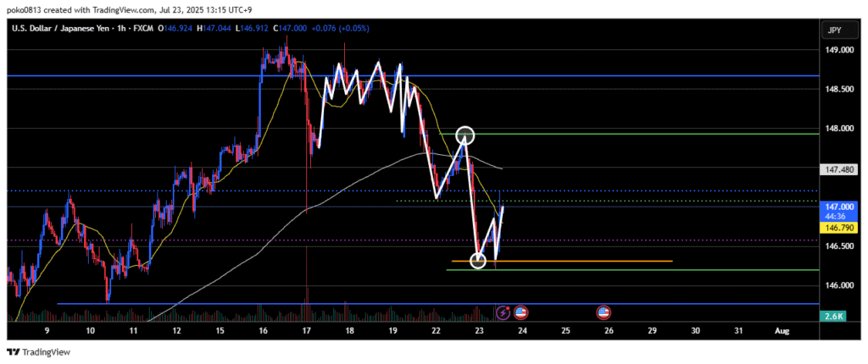This screenshot has width=868, height=364.
Task: Select the lower white circle marker near 146.300
Action: [x=478, y=261]
